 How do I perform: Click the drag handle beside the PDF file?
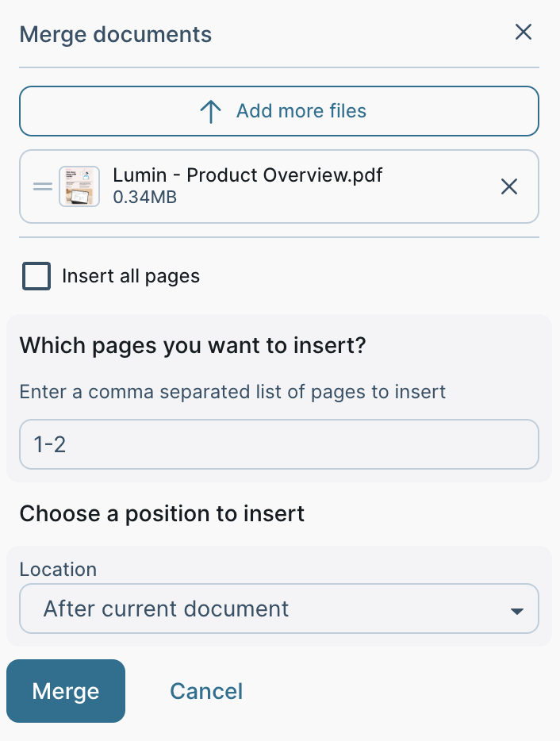pos(42,186)
